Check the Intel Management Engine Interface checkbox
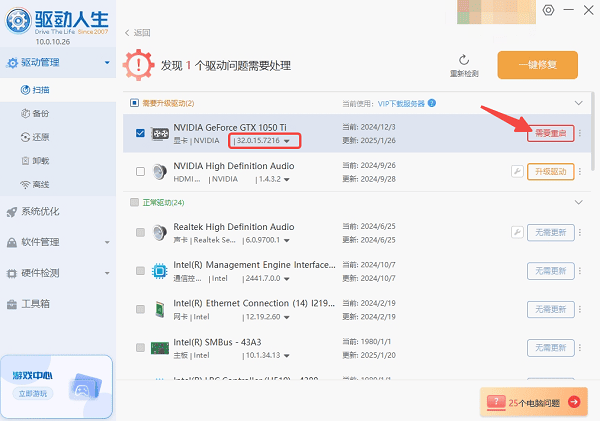The image size is (600, 421). coord(140,271)
